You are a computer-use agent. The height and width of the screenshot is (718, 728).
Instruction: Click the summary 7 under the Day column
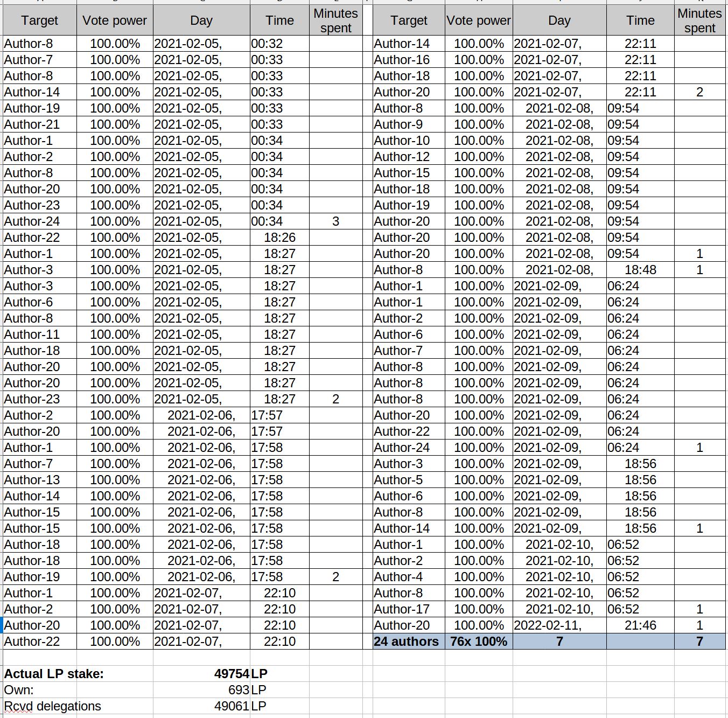tap(559, 642)
